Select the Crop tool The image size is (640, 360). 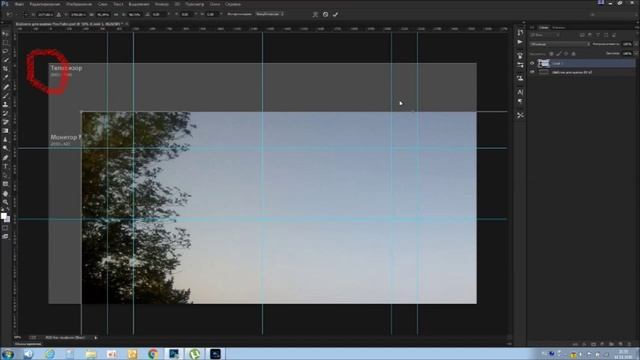tap(5, 69)
